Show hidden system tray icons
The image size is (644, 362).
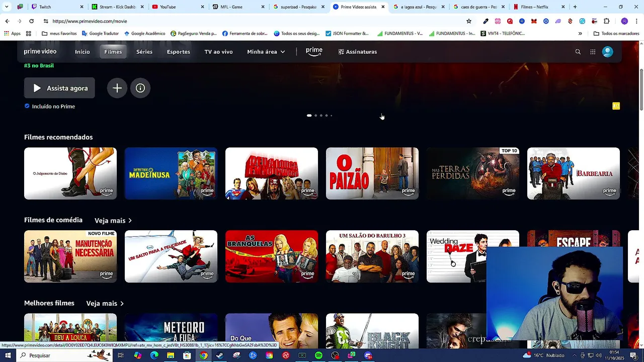[575, 355]
